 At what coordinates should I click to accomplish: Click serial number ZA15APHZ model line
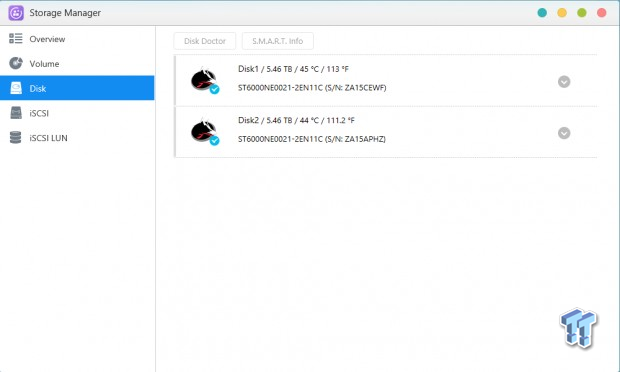tap(312, 139)
